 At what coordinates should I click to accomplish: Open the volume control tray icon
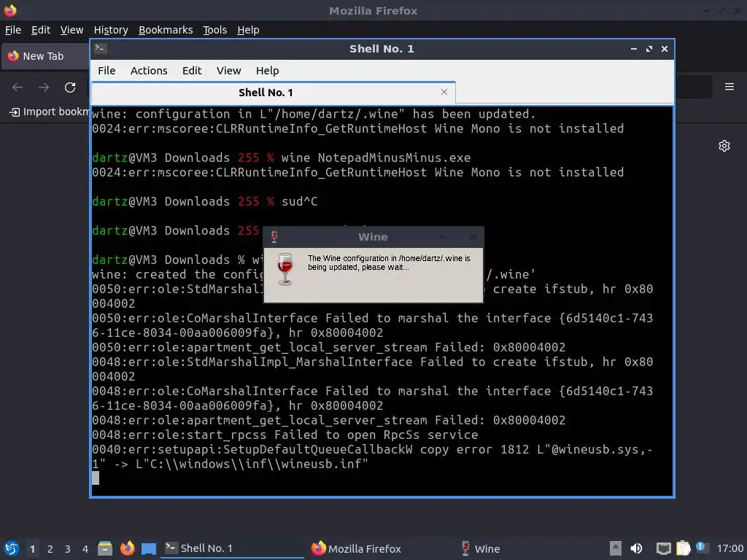(636, 548)
